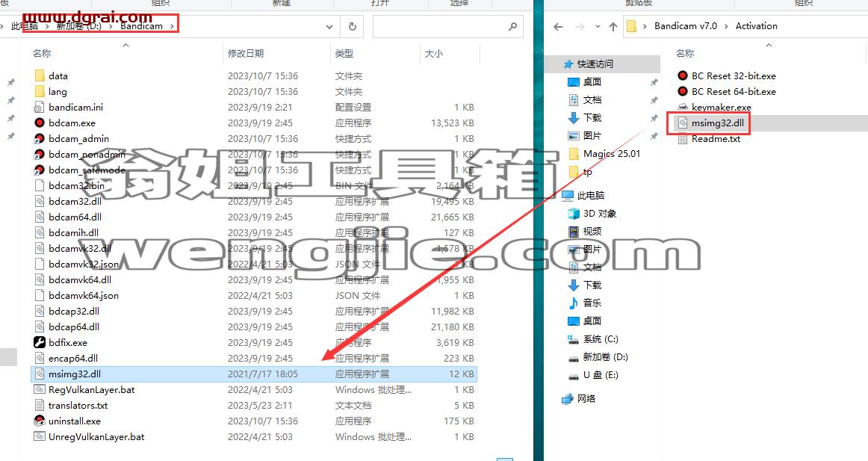The image size is (868, 461).
Task: Select the bdcam.exe red record icon
Action: click(40, 123)
